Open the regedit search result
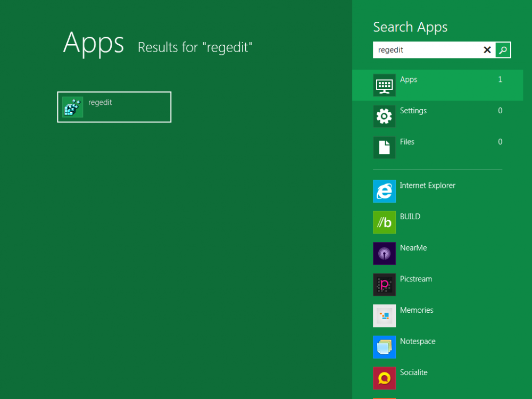The width and height of the screenshot is (532, 399). (x=114, y=107)
